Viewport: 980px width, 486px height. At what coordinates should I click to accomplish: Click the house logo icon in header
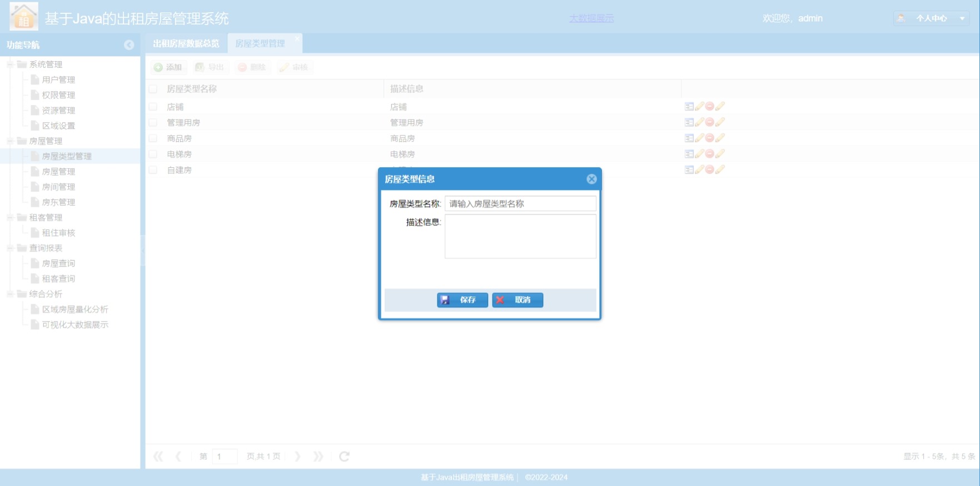point(24,16)
